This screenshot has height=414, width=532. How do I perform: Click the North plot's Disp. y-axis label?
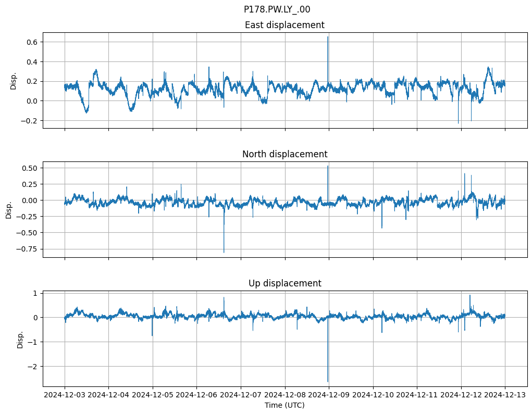[9, 210]
